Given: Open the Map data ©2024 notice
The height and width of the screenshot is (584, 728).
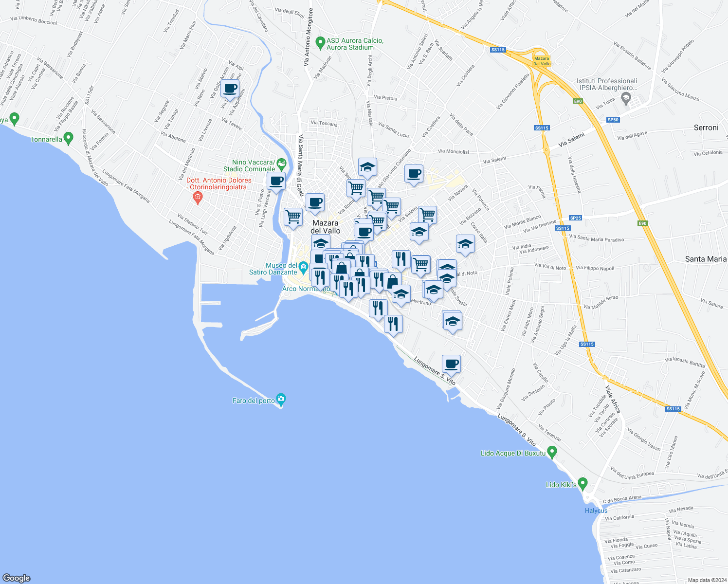Looking at the screenshot, I should 707,580.
